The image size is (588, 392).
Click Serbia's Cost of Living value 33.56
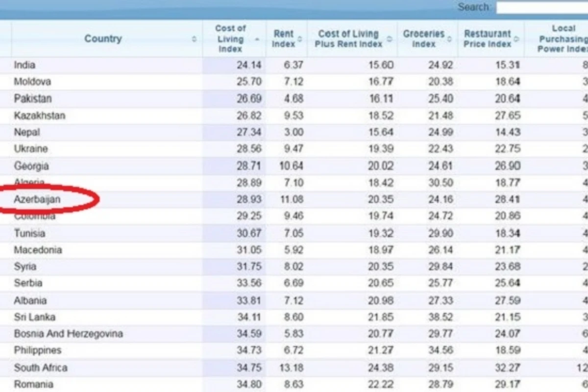[x=249, y=283]
